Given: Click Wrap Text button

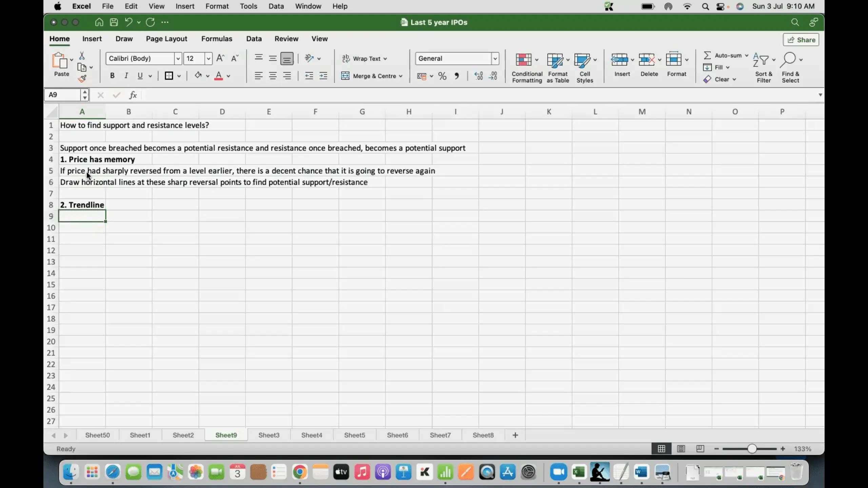Looking at the screenshot, I should coord(364,58).
